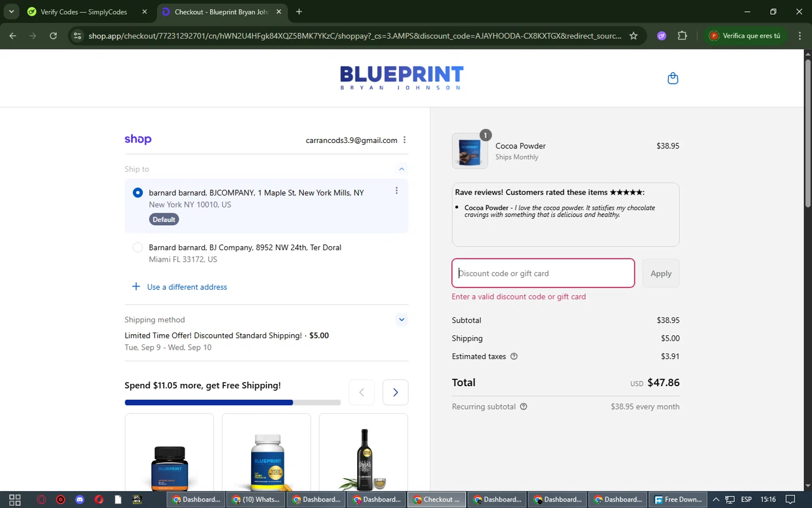Click the browser address bar URL
Viewport: 812px width, 508px height.
(x=355, y=36)
